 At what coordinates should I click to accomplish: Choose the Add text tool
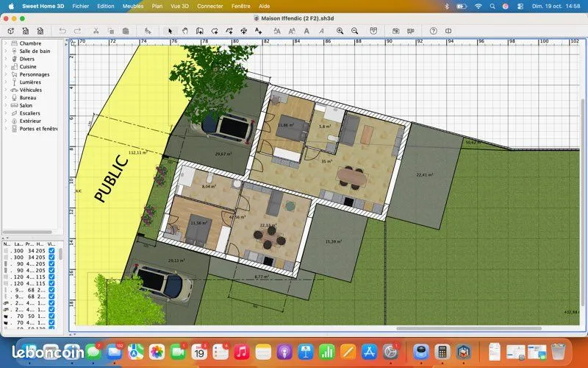[x=259, y=31]
